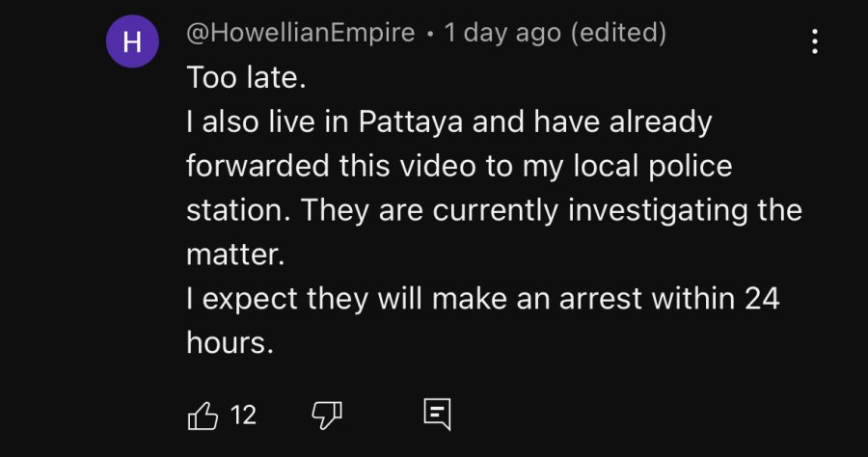Open the three-dot more options menu
This screenshot has height=457, width=868.
815,41
